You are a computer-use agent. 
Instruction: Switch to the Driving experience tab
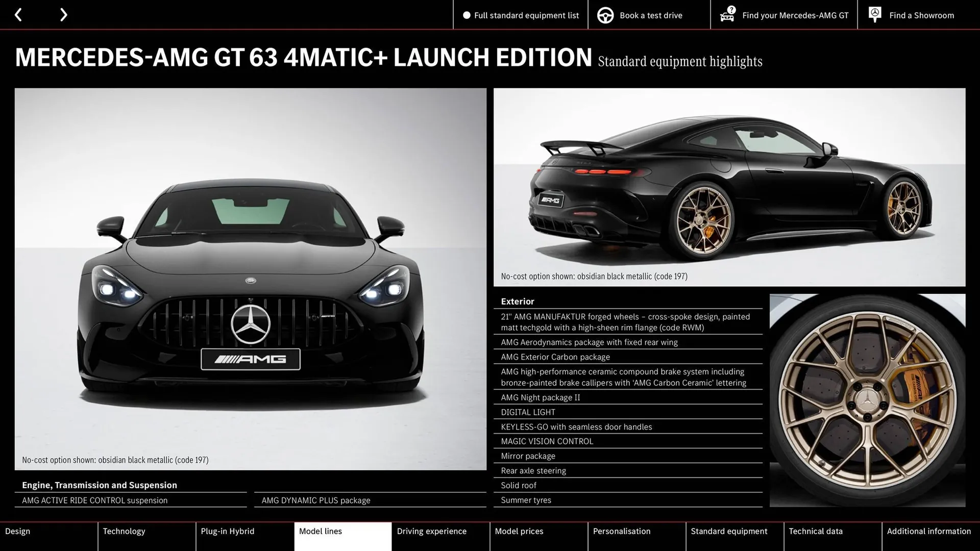pos(440,536)
